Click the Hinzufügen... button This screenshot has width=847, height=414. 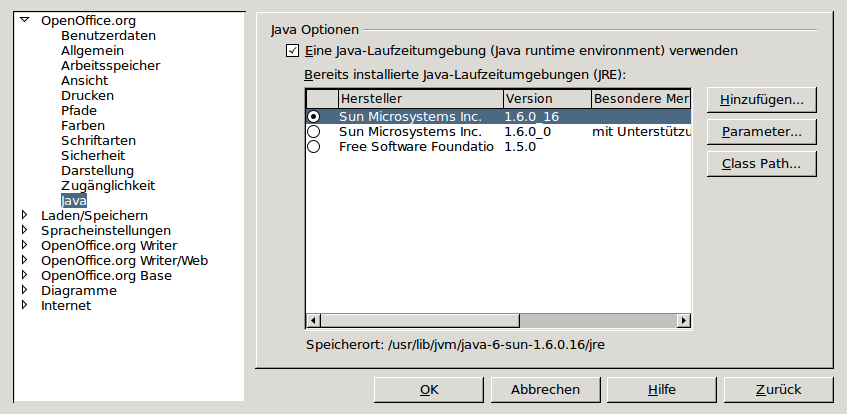pos(762,100)
